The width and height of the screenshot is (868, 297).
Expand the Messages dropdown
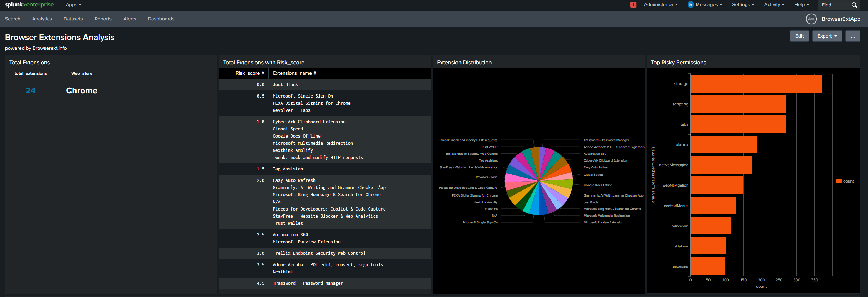(709, 5)
